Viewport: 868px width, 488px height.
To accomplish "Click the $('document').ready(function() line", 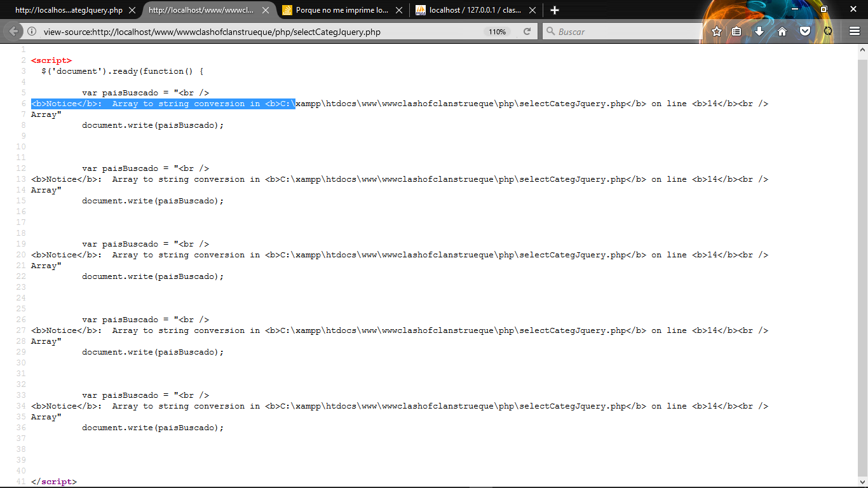I will coord(123,71).
